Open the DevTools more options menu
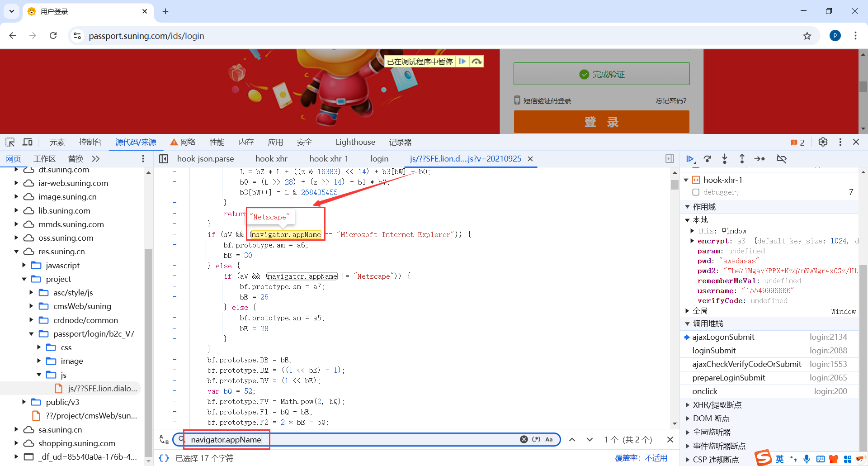868x466 pixels. [840, 142]
